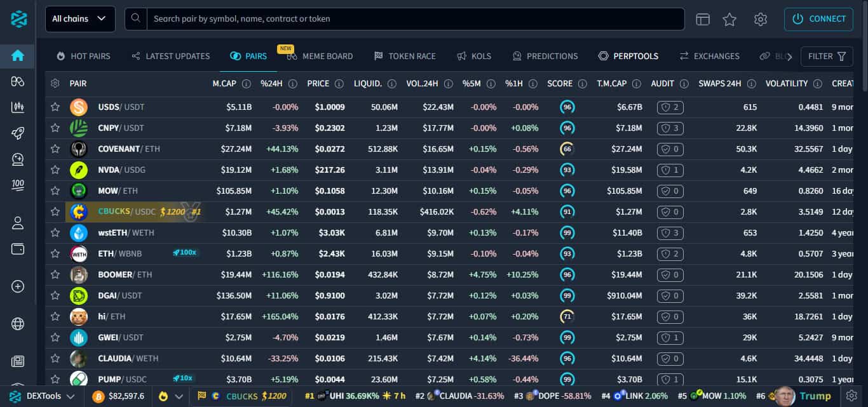The height and width of the screenshot is (407, 868).
Task: Click the search magnifier icon
Action: (135, 18)
